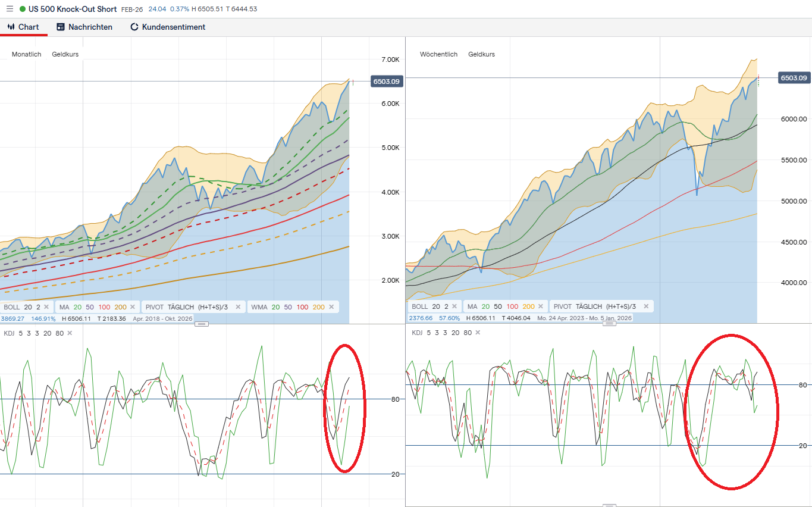This screenshot has width=812, height=507.
Task: Click the 6503.09 price label on weekly chart
Action: click(x=794, y=78)
